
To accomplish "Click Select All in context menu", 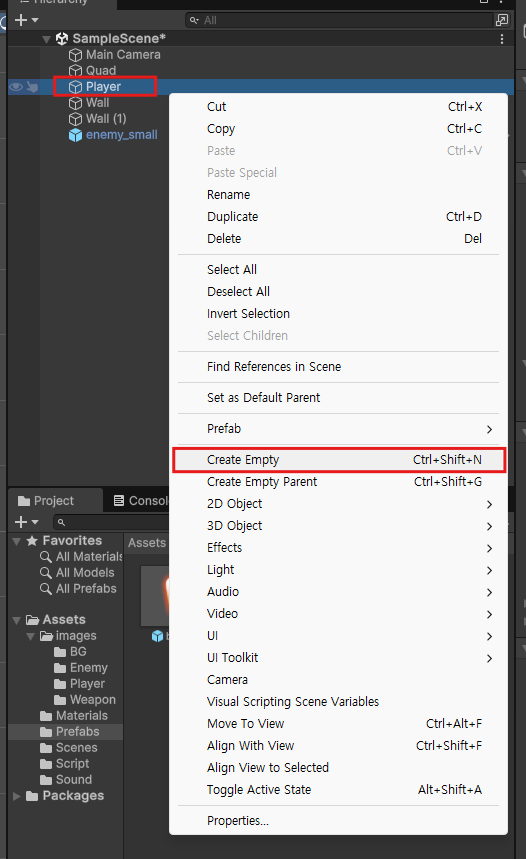I will coord(339,270).
